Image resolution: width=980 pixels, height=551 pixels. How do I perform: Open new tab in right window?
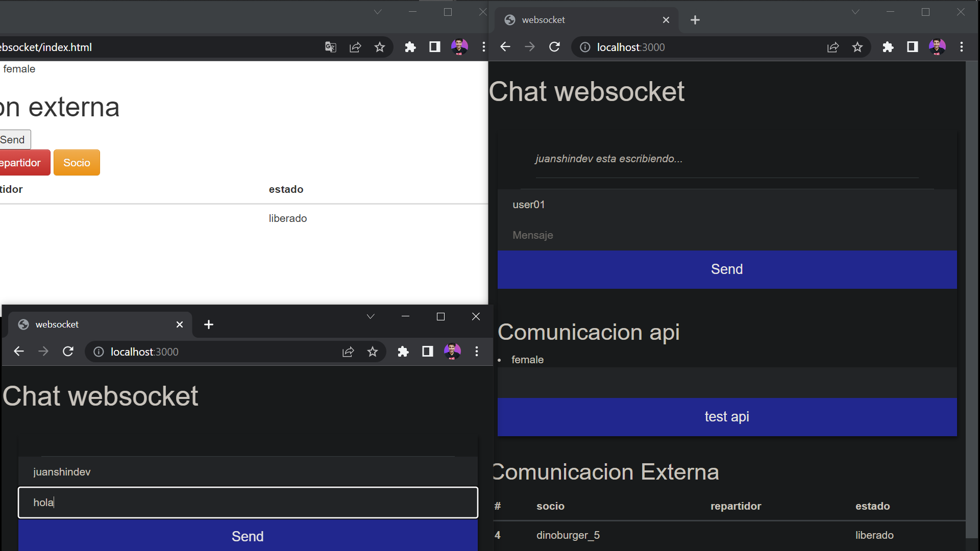pyautogui.click(x=695, y=20)
